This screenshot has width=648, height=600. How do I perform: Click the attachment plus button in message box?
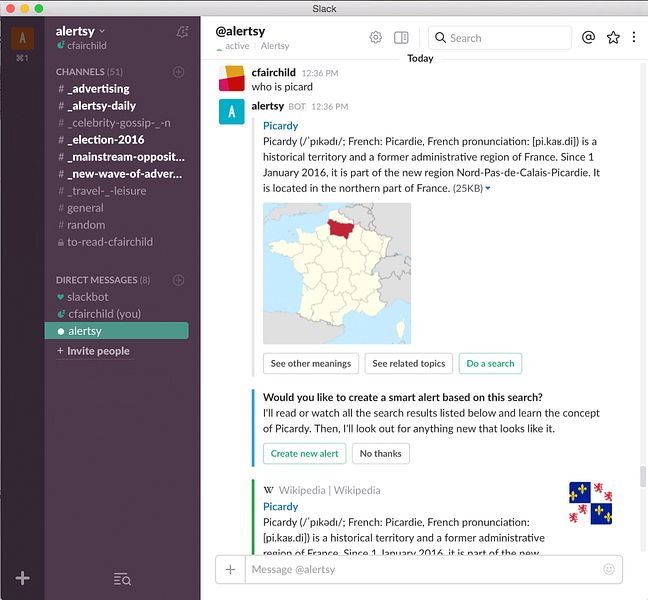230,569
